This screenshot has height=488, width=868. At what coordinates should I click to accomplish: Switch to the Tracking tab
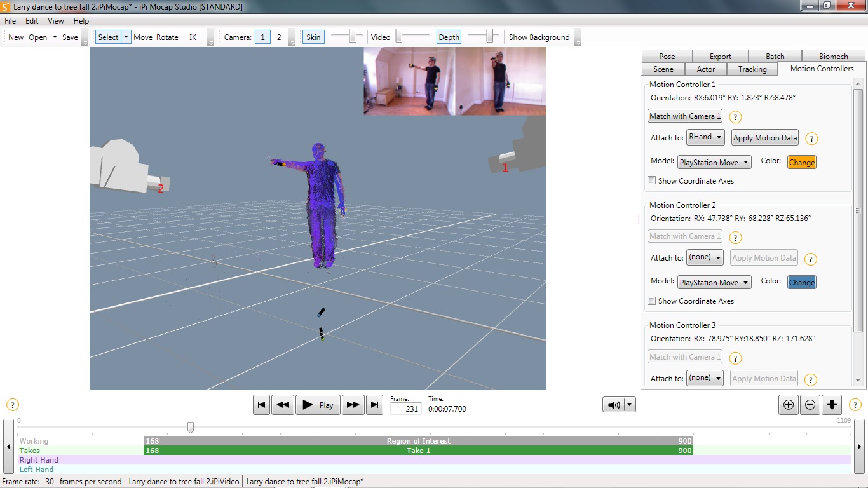pyautogui.click(x=752, y=69)
